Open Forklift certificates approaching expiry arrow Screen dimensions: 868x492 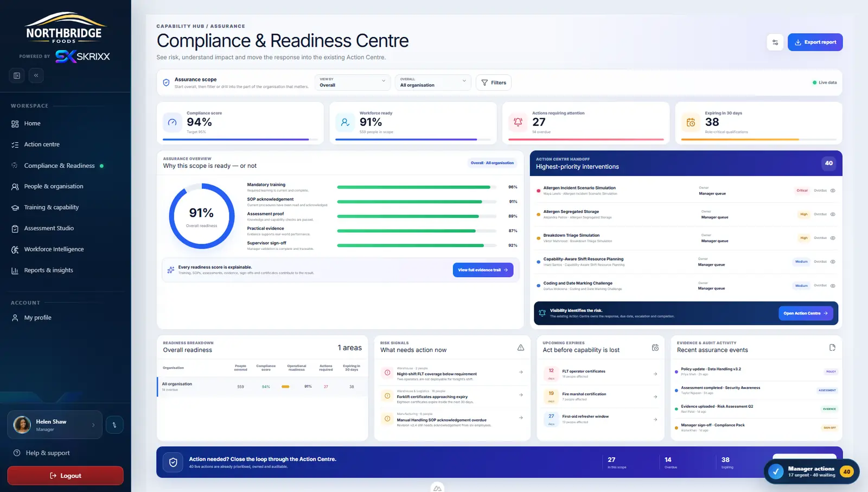[x=521, y=395]
